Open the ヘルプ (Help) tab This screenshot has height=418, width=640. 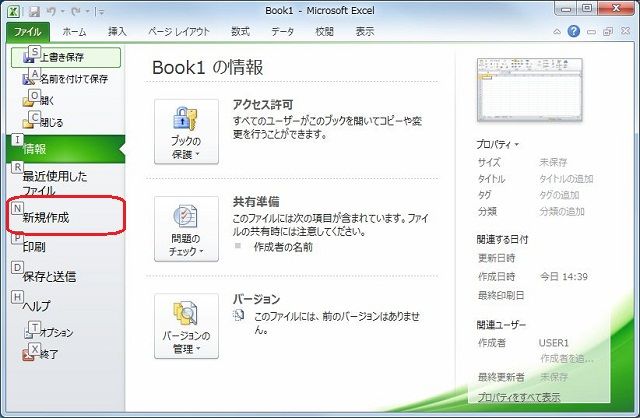pyautogui.click(x=65, y=305)
